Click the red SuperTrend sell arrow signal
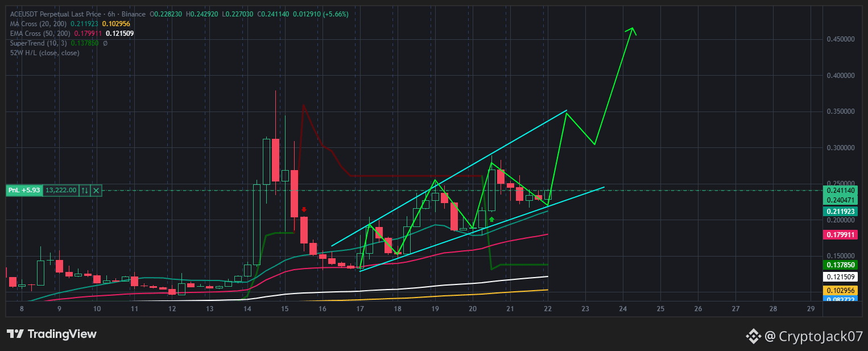Screen dimensions: 868x351 tap(304, 210)
